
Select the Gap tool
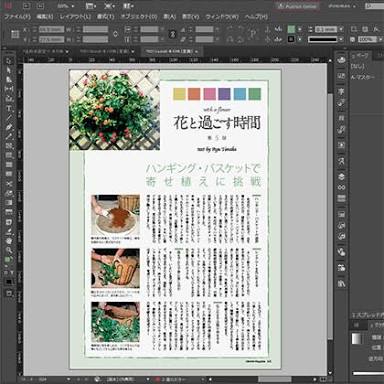9,89
